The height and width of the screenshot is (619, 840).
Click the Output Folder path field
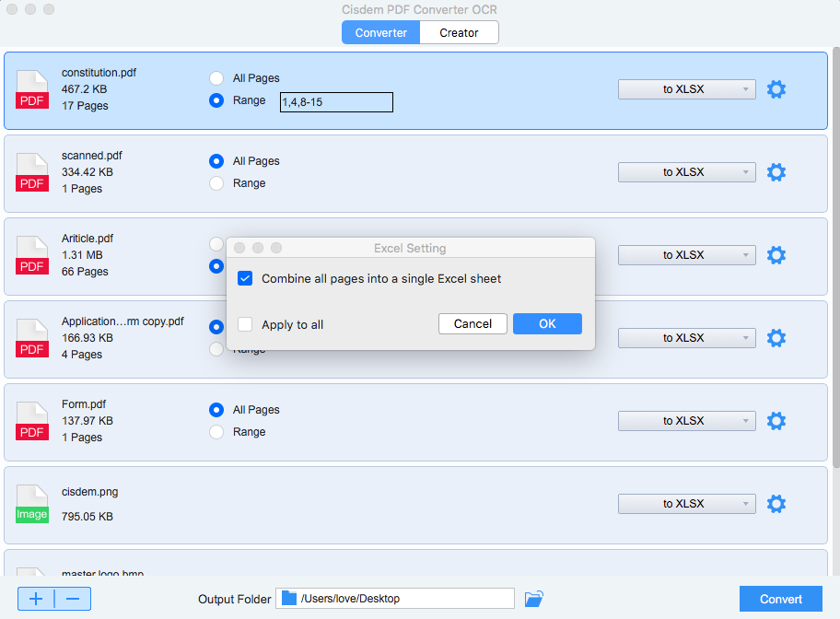click(x=395, y=599)
